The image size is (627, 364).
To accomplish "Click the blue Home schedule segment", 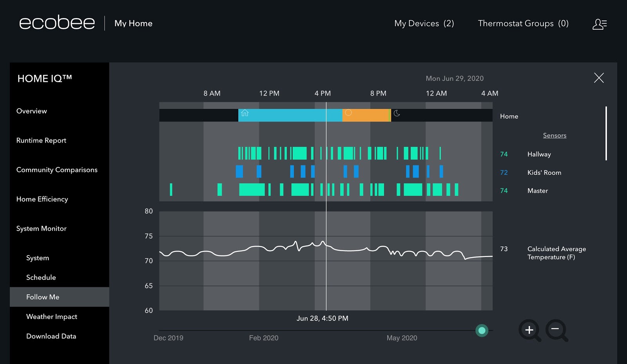I will click(290, 115).
